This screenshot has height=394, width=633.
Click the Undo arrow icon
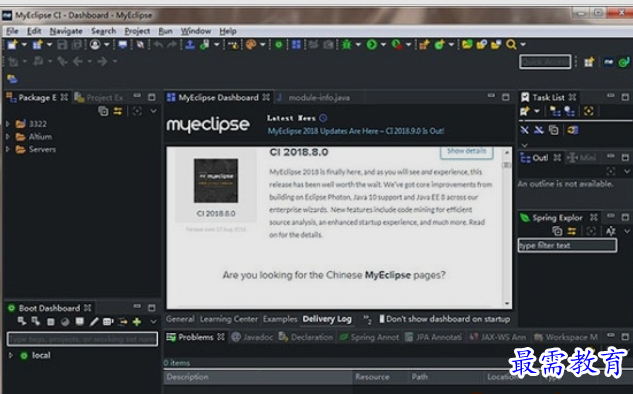click(158, 44)
